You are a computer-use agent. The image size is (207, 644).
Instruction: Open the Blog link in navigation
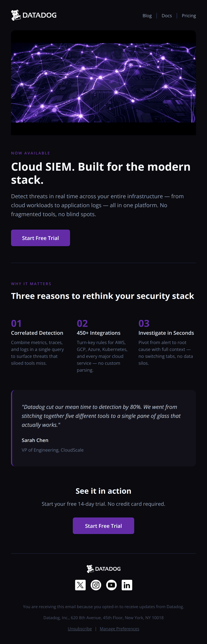tap(147, 16)
